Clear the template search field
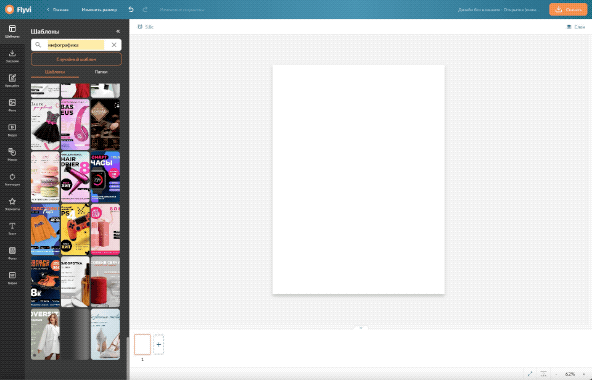This screenshot has height=380, width=592. point(114,45)
